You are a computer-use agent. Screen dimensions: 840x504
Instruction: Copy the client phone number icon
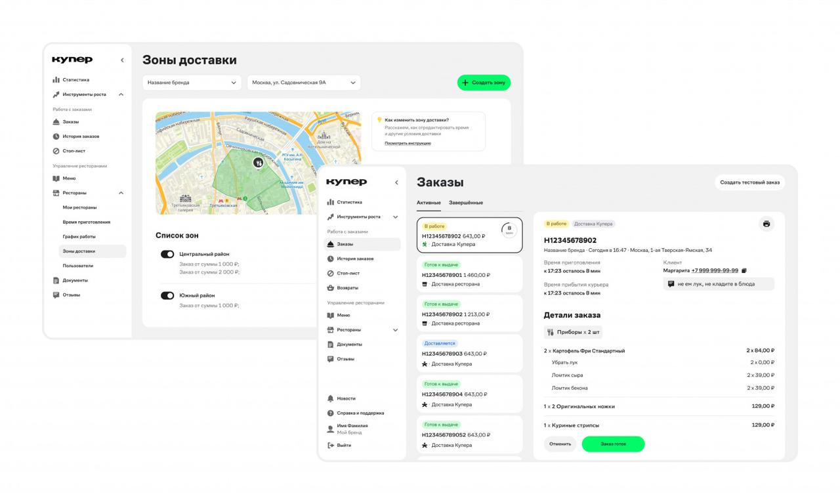click(x=744, y=270)
